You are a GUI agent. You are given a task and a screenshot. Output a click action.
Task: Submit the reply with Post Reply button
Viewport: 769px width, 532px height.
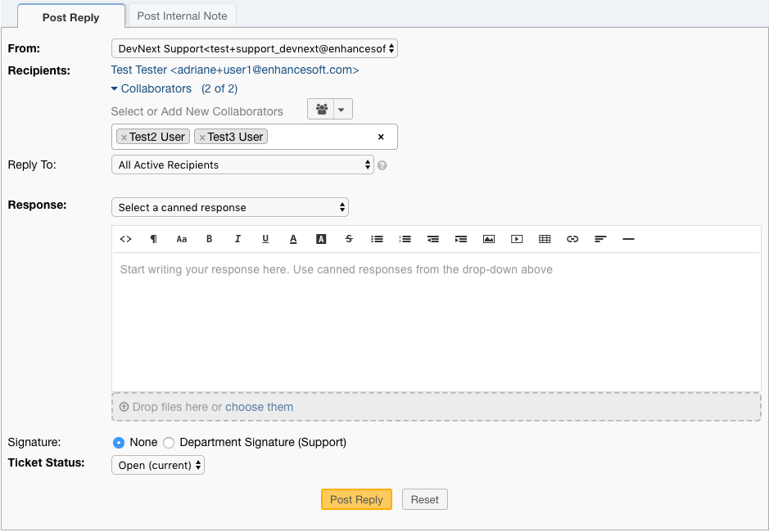(356, 499)
